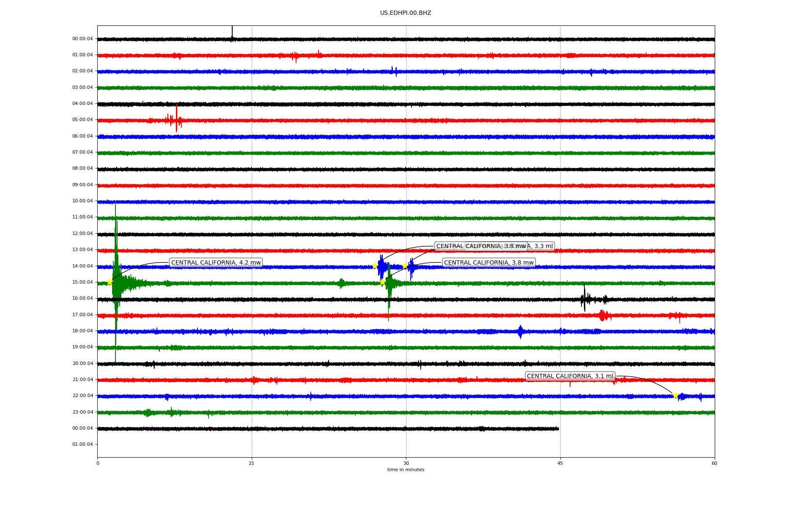Click the second yellow star on the 14:00:04 trace
The image size is (812, 508).
click(x=405, y=265)
